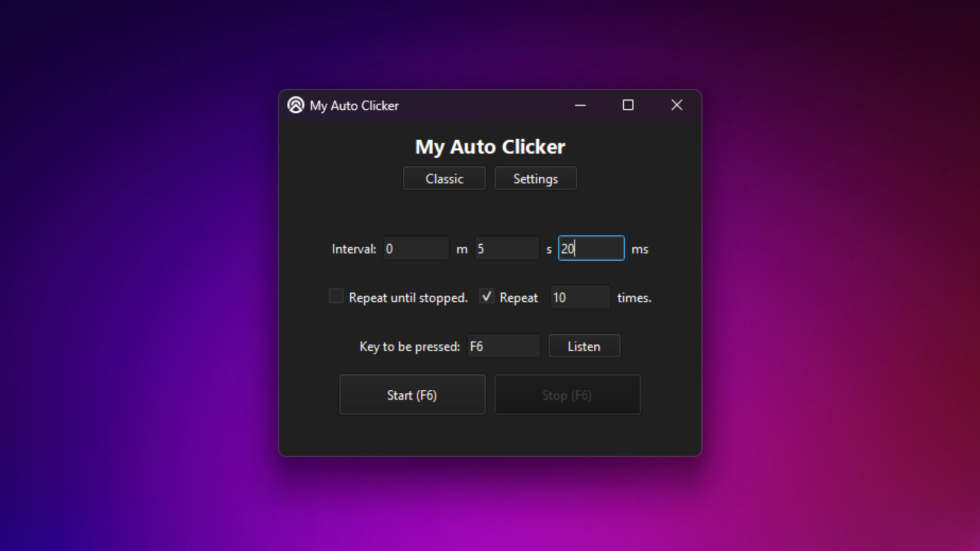Close the My Auto Clicker window

[677, 105]
